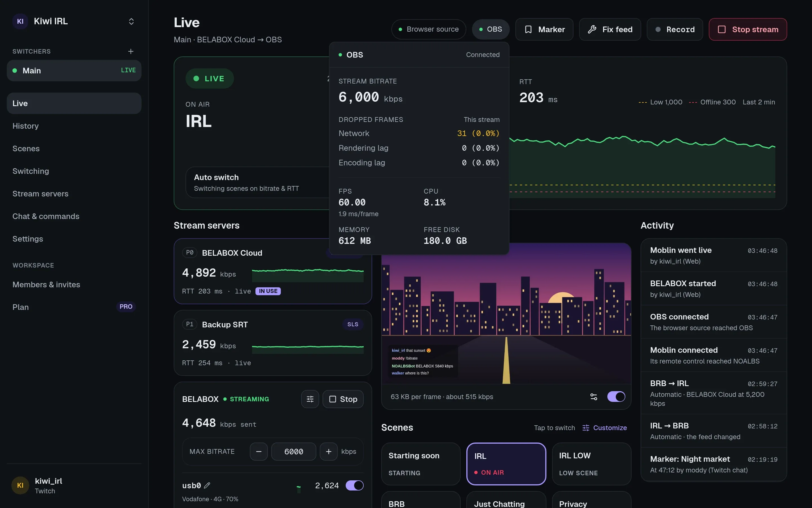Edit the max bitrate field showing 6000
The image size is (812, 508).
coord(294,452)
